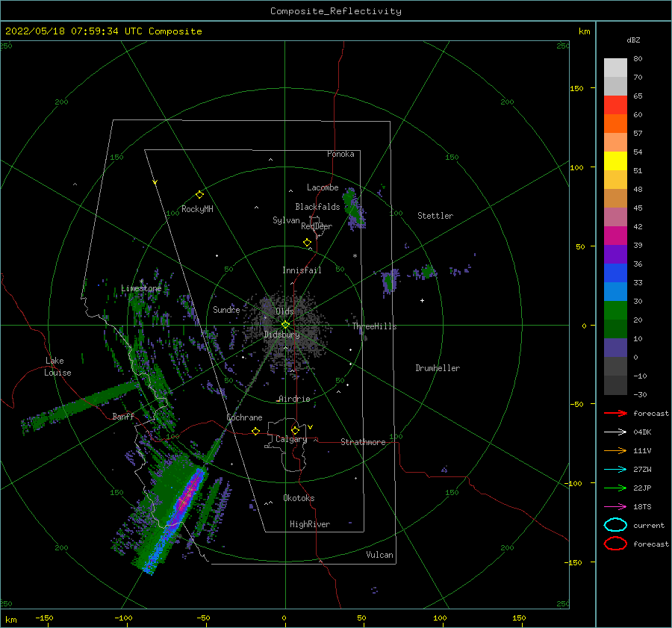Click the red forecast ellipse icon

(615, 544)
